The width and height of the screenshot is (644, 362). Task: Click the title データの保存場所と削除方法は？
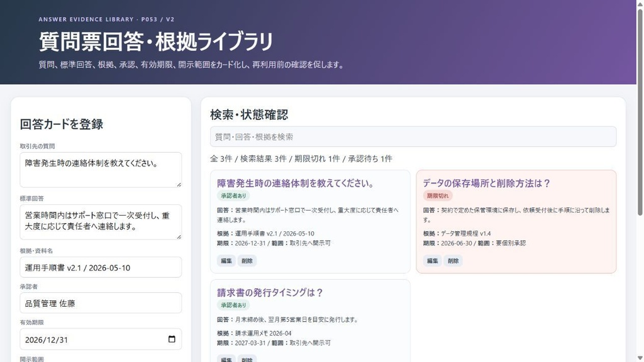[x=487, y=183]
